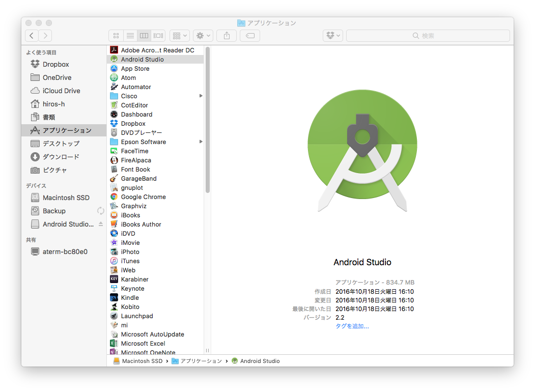Go back with the left arrow button
This screenshot has width=535, height=392.
32,36
